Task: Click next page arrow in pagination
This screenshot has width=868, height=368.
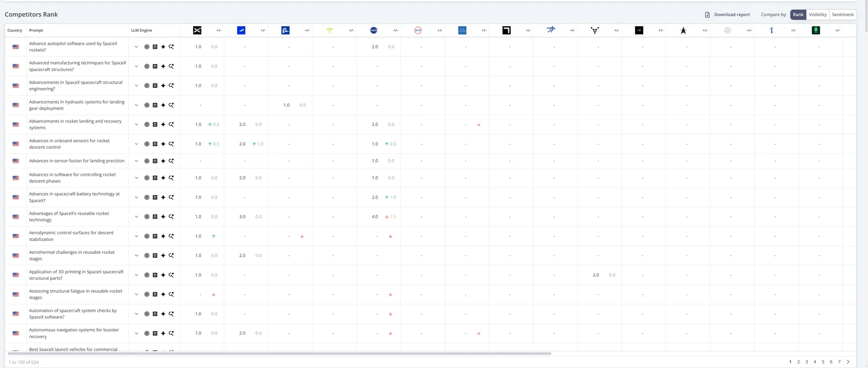Action: [x=848, y=362]
